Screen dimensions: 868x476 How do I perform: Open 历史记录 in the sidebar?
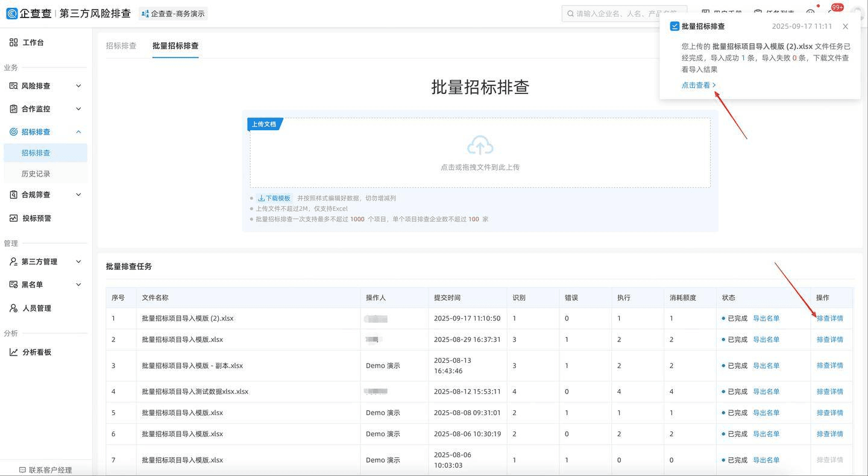pos(36,174)
